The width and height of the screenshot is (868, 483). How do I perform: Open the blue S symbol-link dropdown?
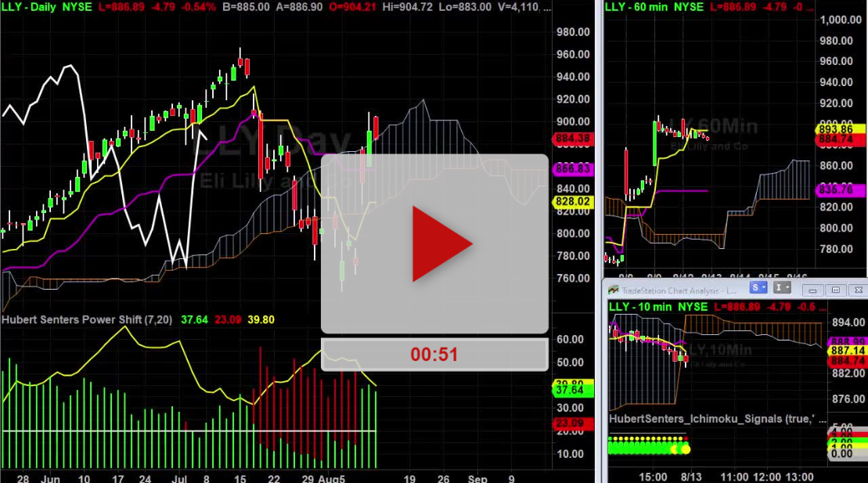tap(758, 288)
